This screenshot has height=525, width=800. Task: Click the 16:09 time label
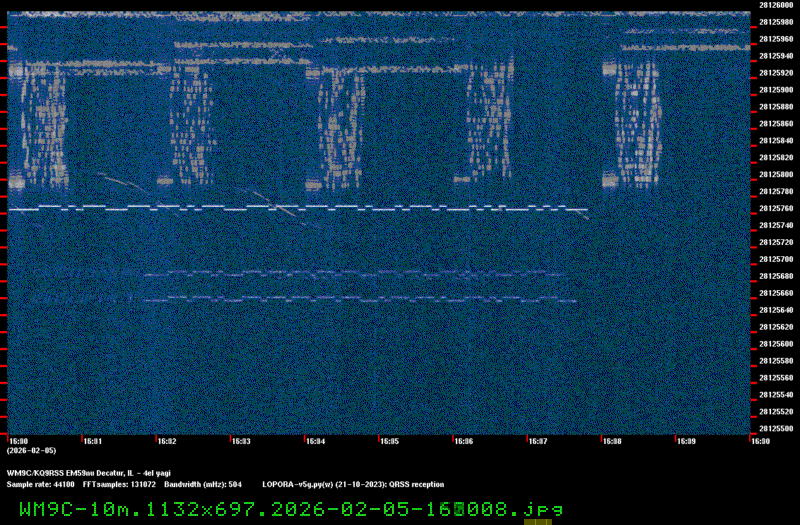686,441
